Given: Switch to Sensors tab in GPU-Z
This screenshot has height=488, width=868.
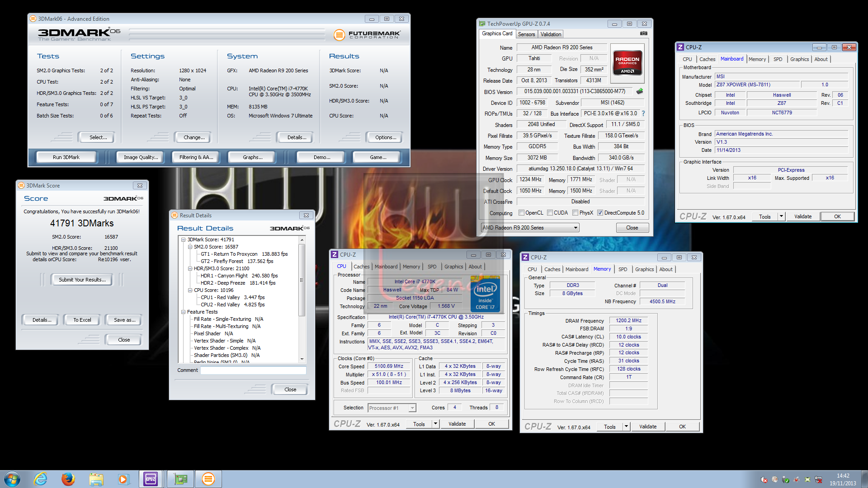Looking at the screenshot, I should pyautogui.click(x=526, y=34).
